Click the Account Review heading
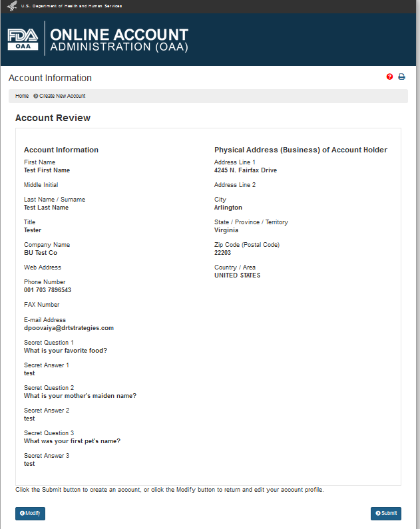The image size is (420, 529). click(x=53, y=118)
